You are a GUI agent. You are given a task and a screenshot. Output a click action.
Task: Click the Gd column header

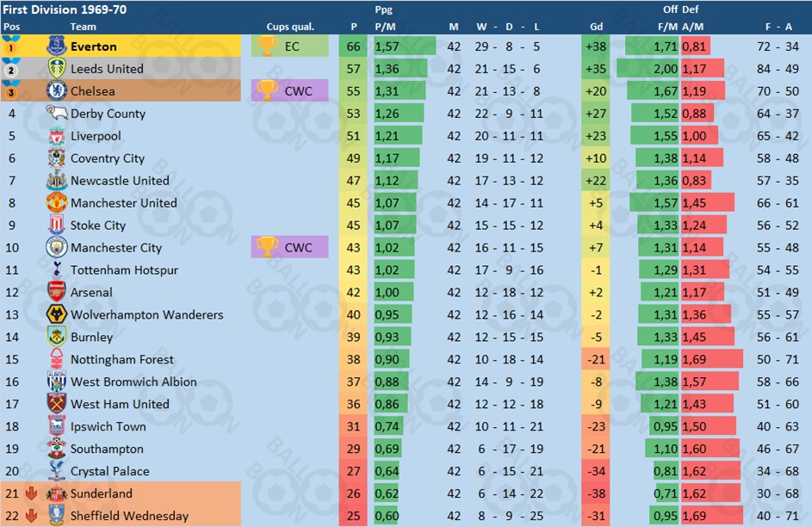pyautogui.click(x=596, y=27)
